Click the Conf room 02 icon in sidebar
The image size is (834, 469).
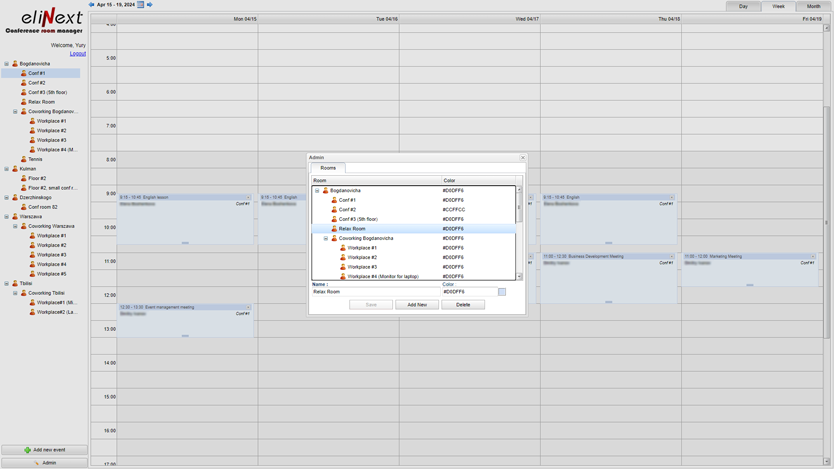point(24,207)
